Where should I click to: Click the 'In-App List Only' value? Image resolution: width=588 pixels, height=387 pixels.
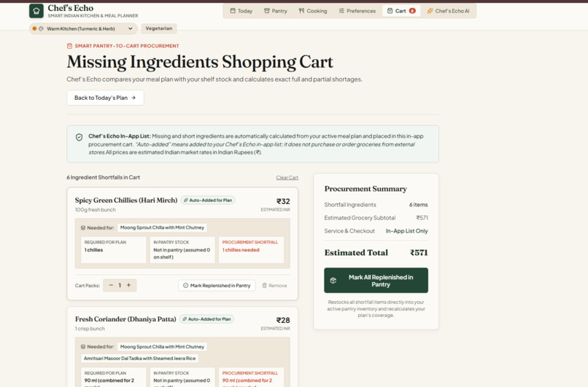(407, 231)
